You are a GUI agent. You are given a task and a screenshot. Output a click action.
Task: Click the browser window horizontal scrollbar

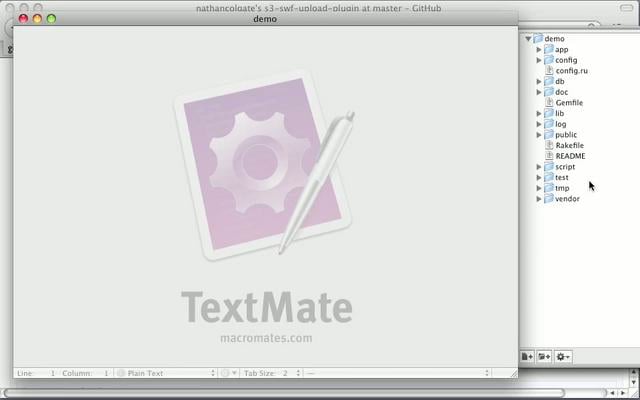pyautogui.click(x=285, y=393)
